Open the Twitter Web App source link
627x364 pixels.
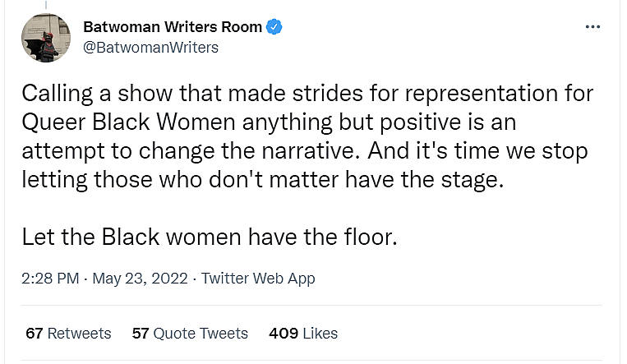[258, 279]
